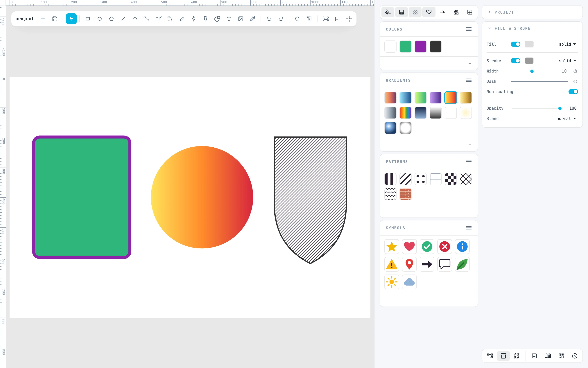Screen dimensions: 588x368
Task: Select the Image insert tool
Action: click(241, 19)
